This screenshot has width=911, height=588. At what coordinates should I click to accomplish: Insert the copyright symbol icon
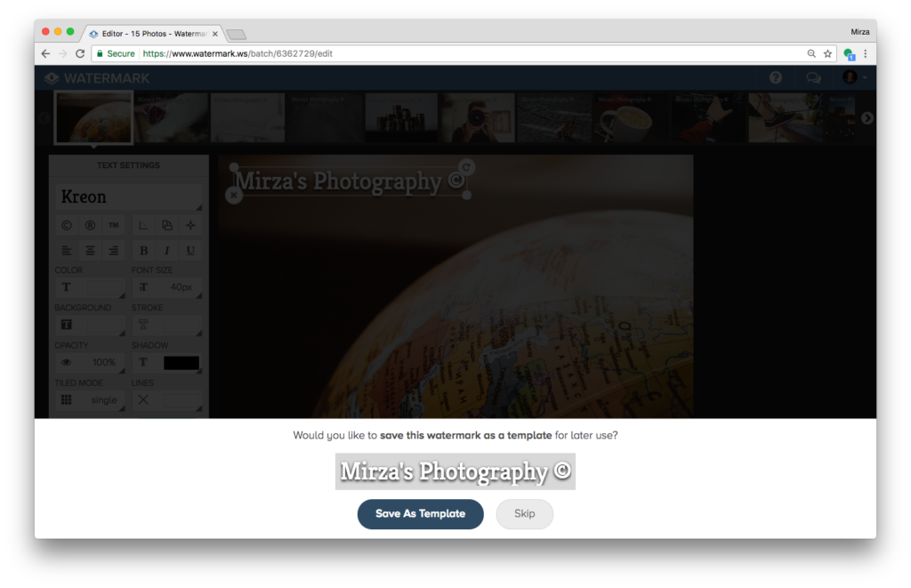pyautogui.click(x=67, y=225)
